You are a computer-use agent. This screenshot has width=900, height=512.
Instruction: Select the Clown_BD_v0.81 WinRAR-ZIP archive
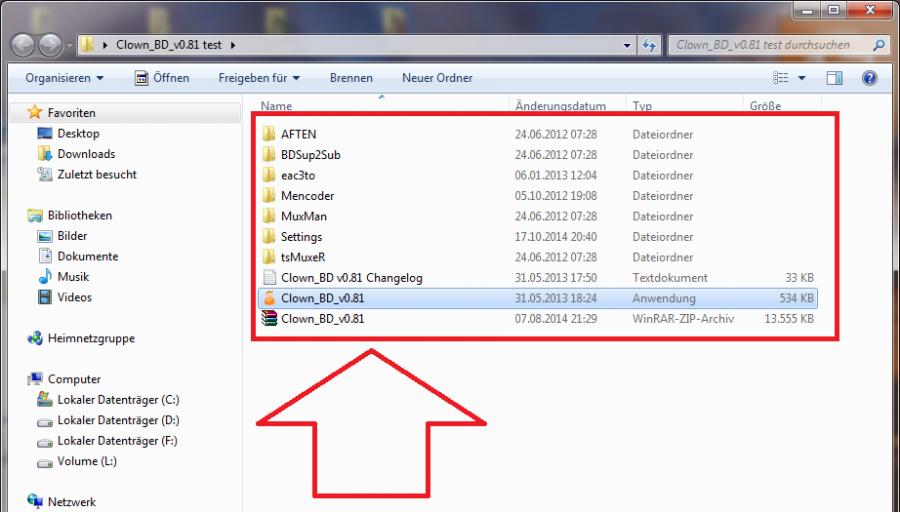tap(323, 319)
